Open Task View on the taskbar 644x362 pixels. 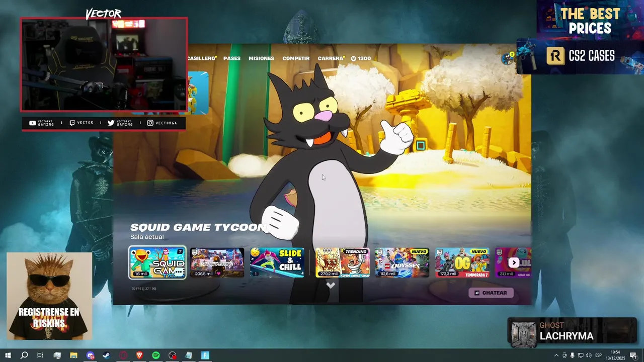tap(40, 355)
